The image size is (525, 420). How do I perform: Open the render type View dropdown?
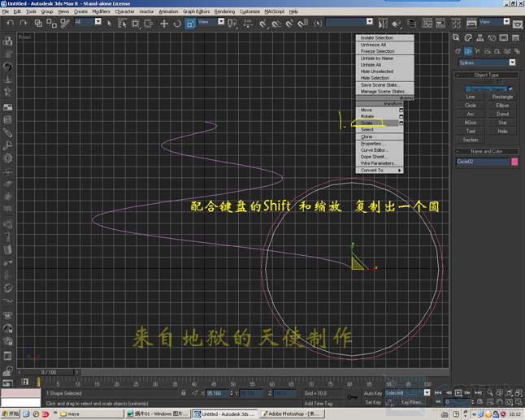pos(506,22)
